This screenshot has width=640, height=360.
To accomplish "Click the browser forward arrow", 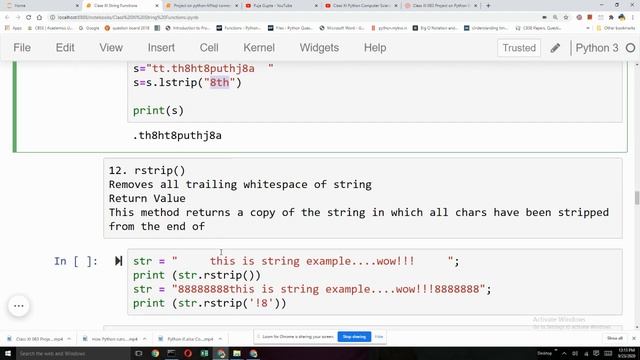I will click(18, 18).
